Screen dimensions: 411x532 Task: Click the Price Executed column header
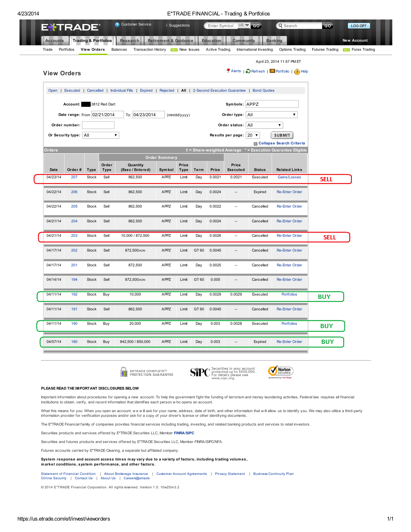click(x=236, y=167)
